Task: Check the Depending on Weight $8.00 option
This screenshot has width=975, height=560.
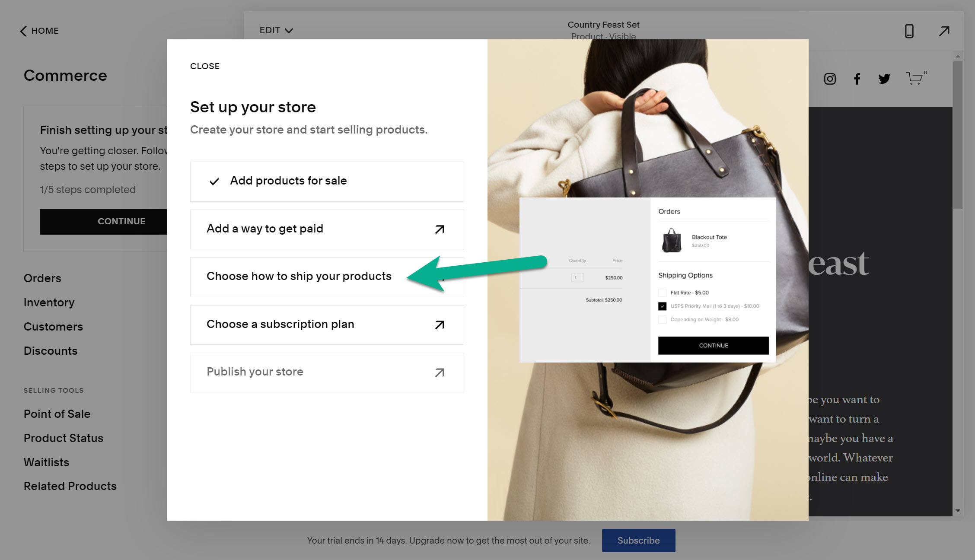Action: tap(662, 319)
